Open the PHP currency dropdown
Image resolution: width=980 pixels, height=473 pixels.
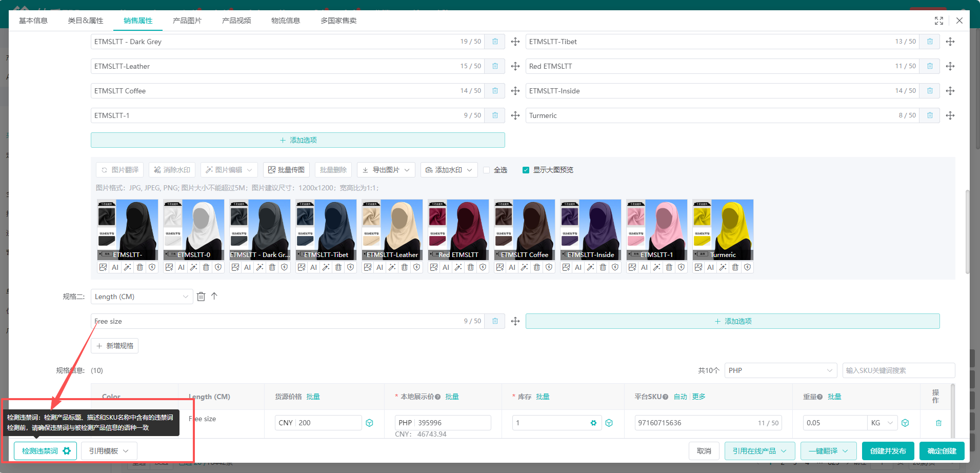tap(780, 370)
